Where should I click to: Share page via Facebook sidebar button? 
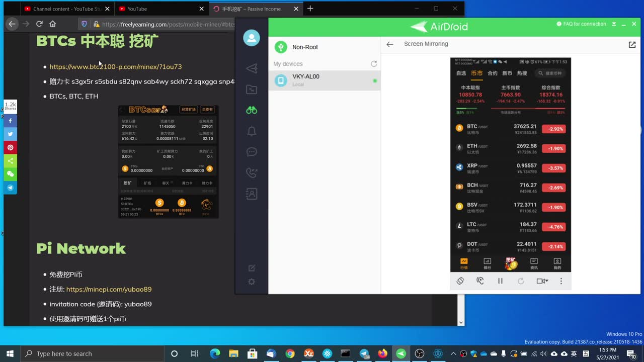(x=10, y=121)
